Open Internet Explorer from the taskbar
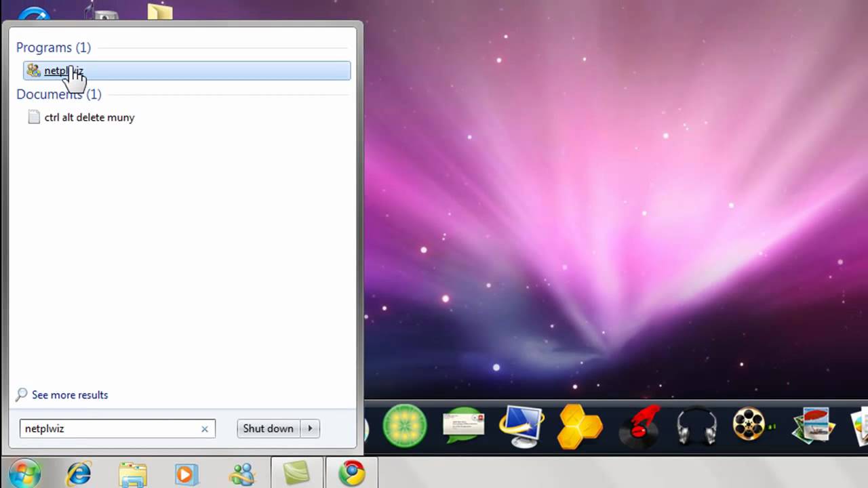The width and height of the screenshot is (868, 488). (79, 473)
